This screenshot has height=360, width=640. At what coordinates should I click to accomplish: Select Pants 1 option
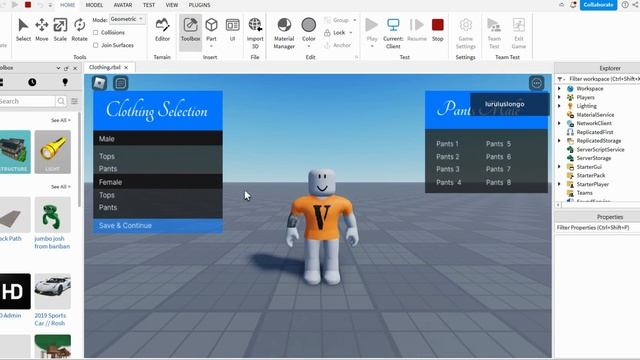(447, 144)
